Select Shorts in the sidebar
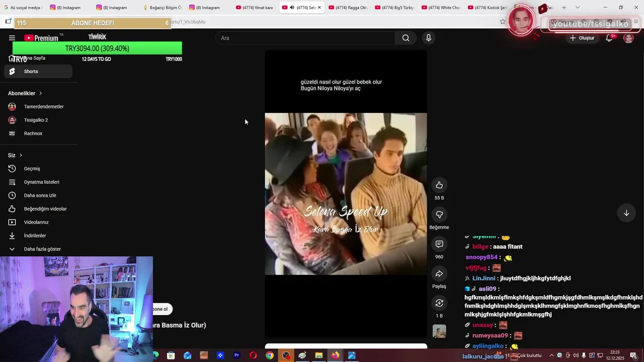 tap(38, 71)
